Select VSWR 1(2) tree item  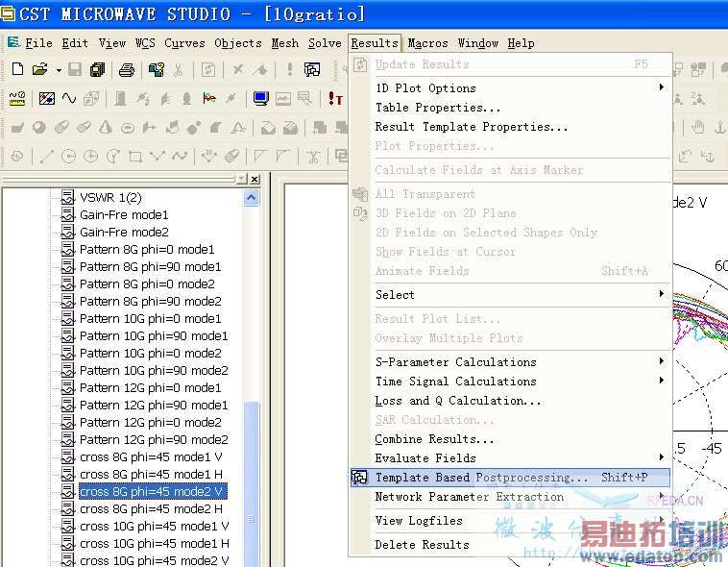tap(110, 198)
